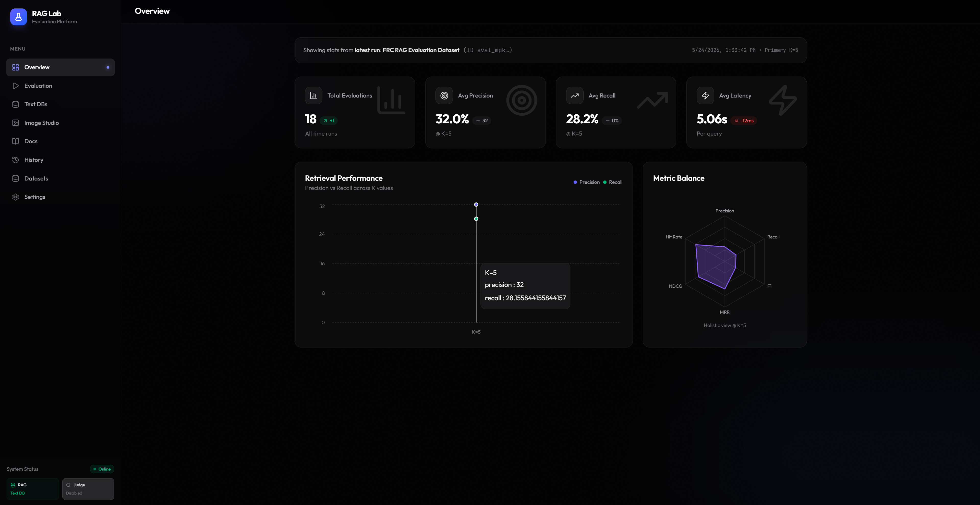Click the Avg Recall trending arrow icon
Screen dimensions: 980x505
(574, 95)
